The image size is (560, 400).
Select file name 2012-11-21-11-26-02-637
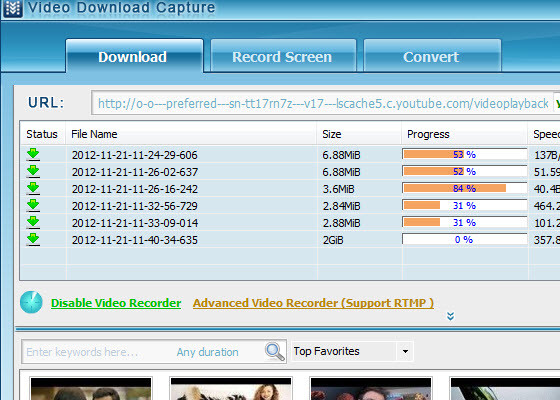click(135, 172)
